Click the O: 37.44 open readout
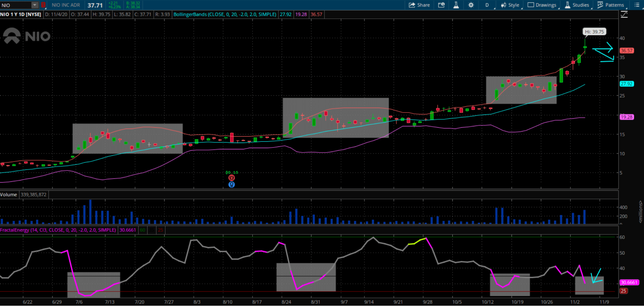The width and height of the screenshot is (644, 306). 80,15
